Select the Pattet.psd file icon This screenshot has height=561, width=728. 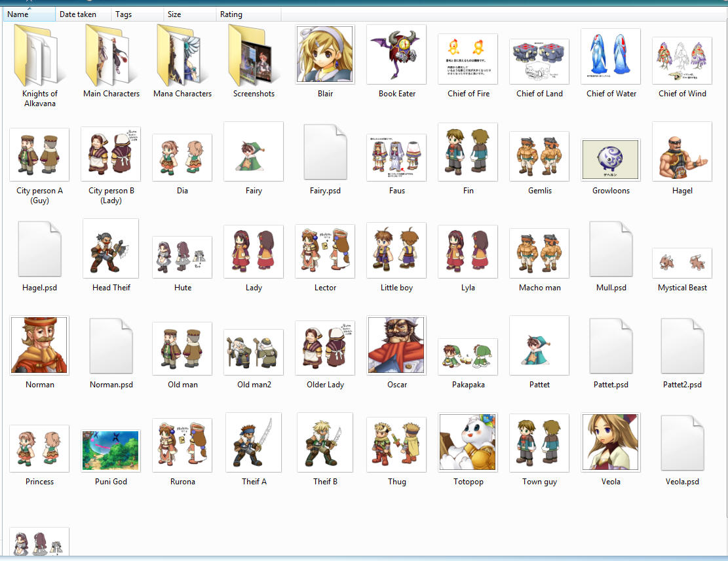(x=611, y=345)
